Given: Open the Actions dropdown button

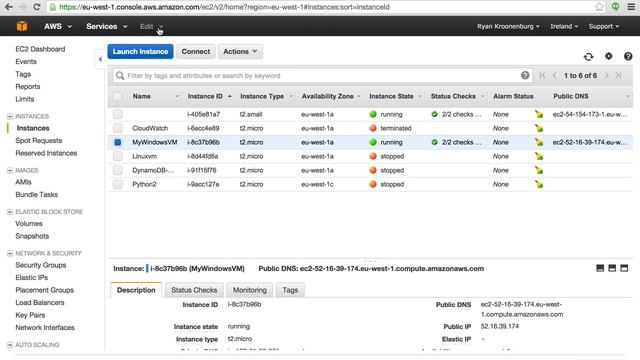Looking at the screenshot, I should point(240,51).
